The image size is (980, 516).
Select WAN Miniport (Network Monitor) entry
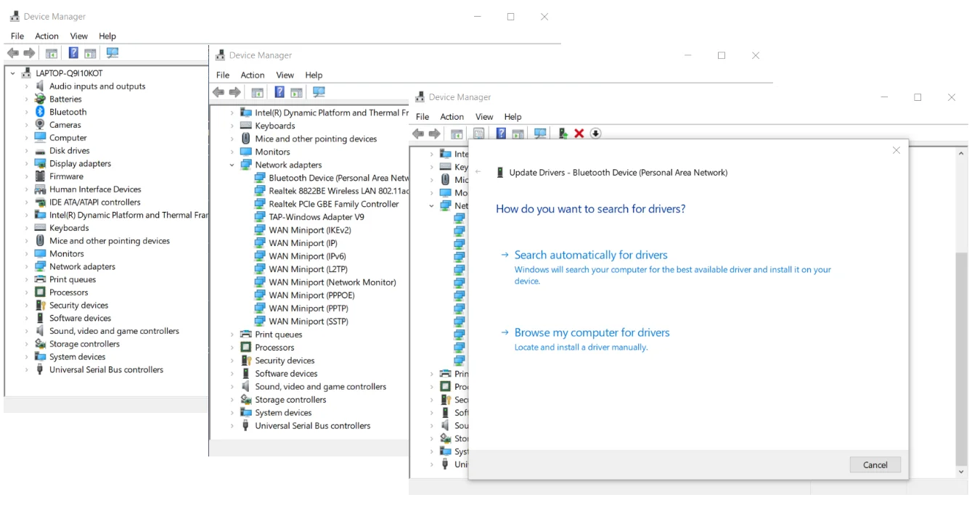[x=332, y=282]
